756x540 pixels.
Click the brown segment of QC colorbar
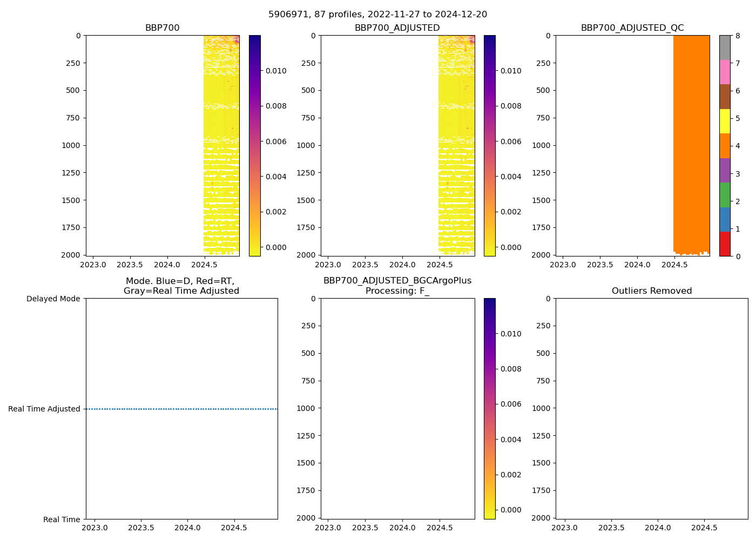pyautogui.click(x=725, y=97)
